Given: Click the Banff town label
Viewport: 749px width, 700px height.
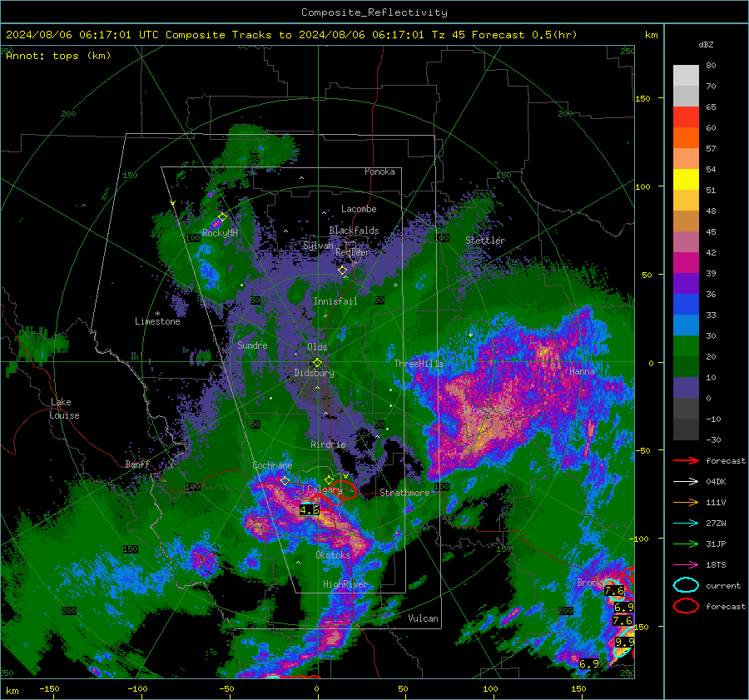Looking at the screenshot, I should pos(137,464).
